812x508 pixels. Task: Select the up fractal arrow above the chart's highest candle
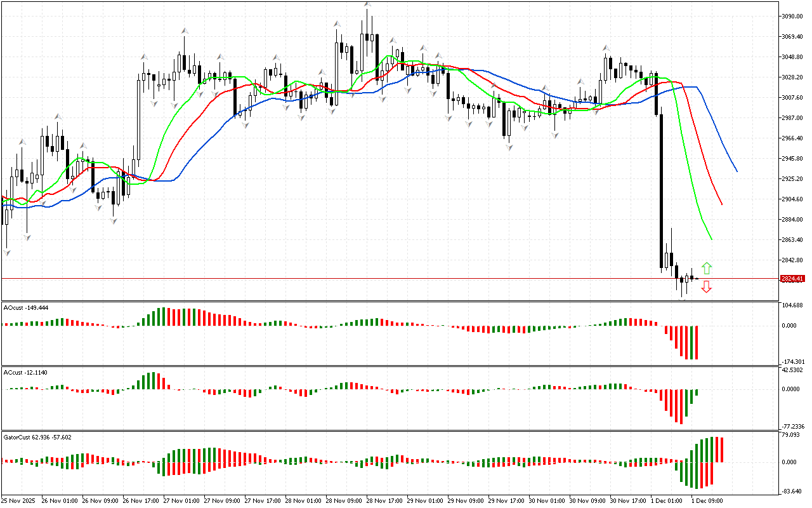[x=367, y=4]
